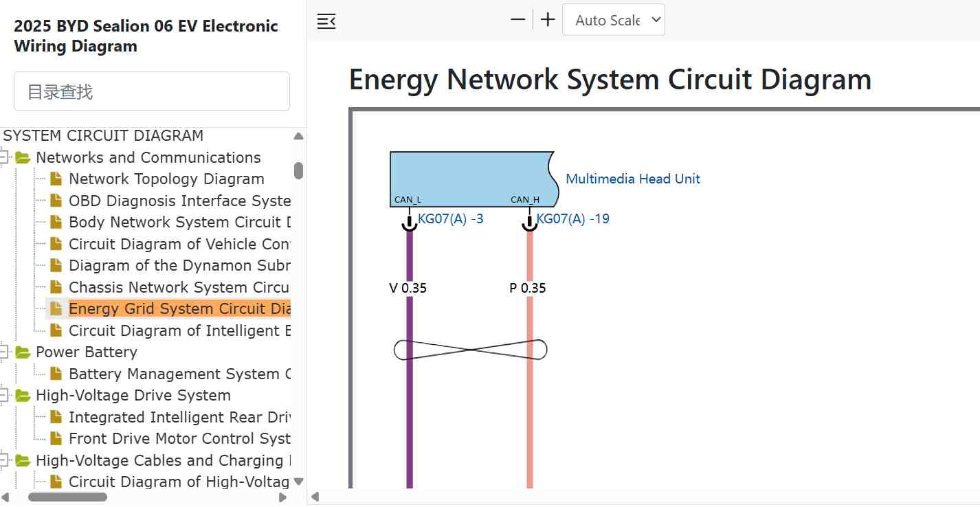Click the High-Voltage Cables folder icon

(23, 460)
